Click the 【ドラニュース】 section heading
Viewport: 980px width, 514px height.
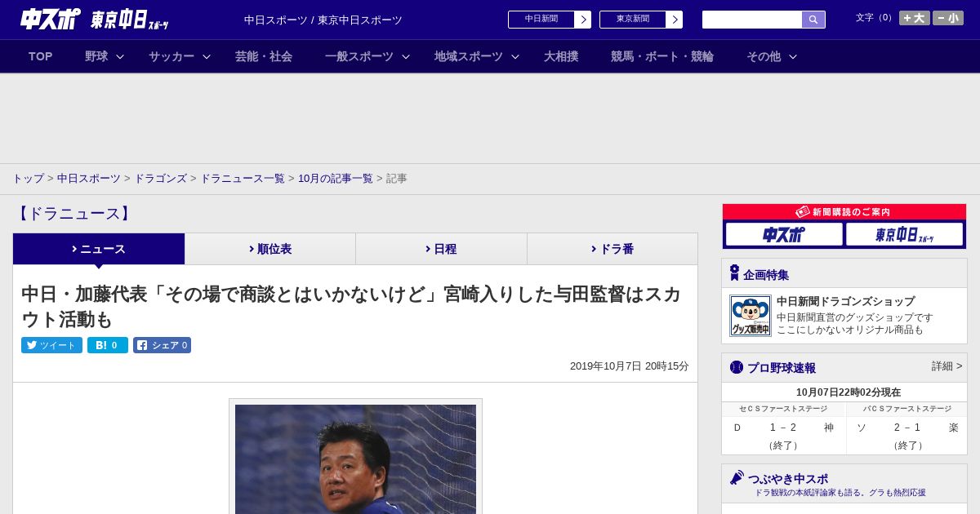[x=73, y=214]
